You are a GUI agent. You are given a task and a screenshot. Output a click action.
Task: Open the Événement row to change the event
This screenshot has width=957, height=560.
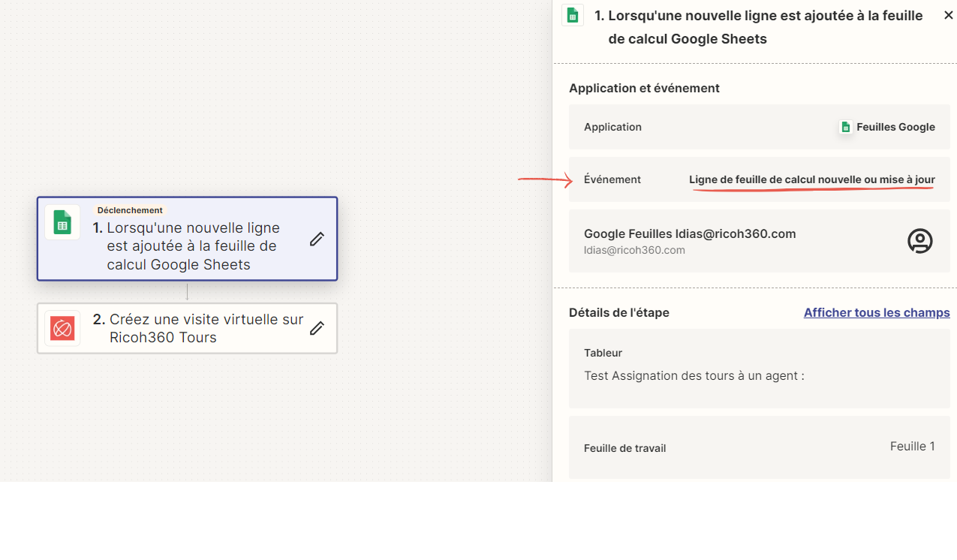(760, 179)
